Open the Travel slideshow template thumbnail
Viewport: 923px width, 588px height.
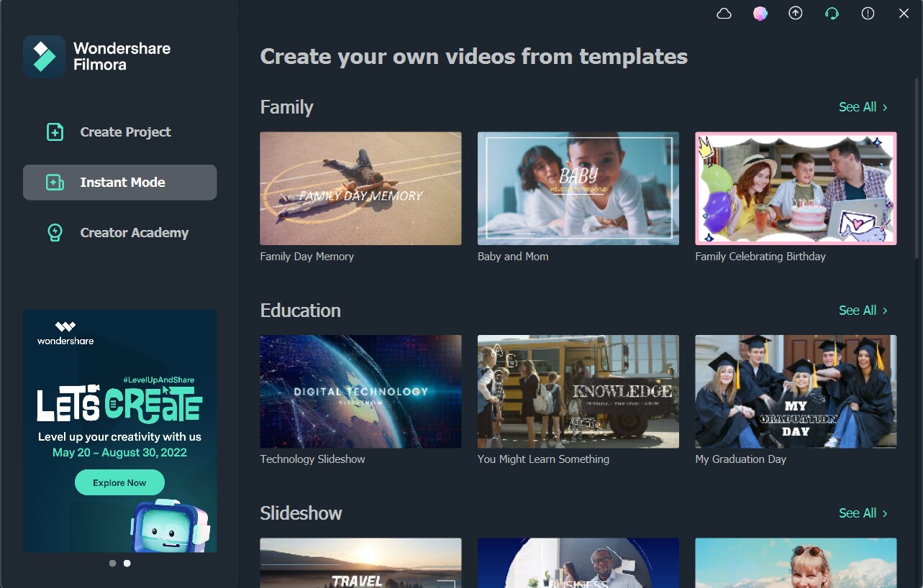(360, 563)
